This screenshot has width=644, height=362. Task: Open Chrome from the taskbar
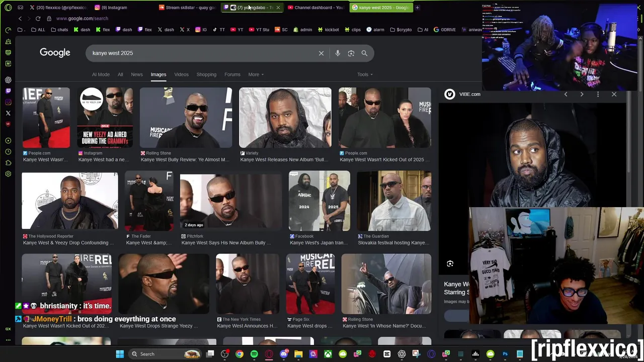(x=239, y=354)
